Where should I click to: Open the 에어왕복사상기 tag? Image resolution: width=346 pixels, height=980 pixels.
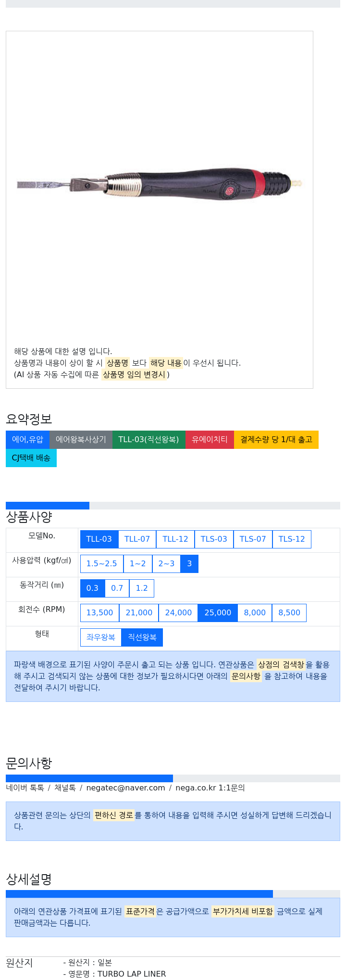coord(81,439)
